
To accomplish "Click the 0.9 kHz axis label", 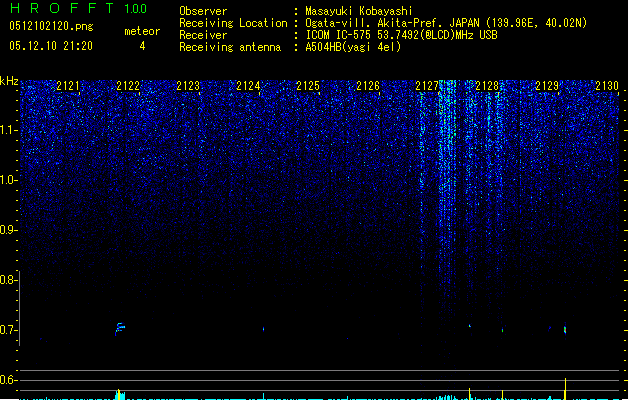I will tap(8, 230).
